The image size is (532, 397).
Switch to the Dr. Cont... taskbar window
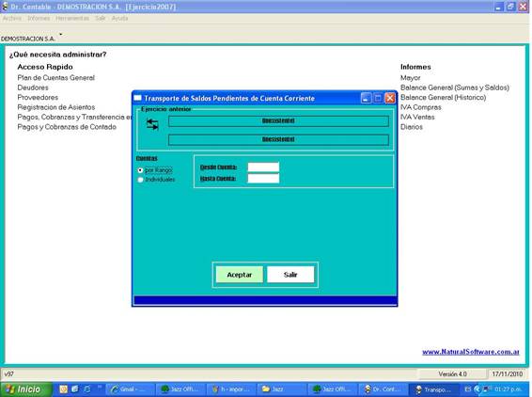[x=383, y=389]
